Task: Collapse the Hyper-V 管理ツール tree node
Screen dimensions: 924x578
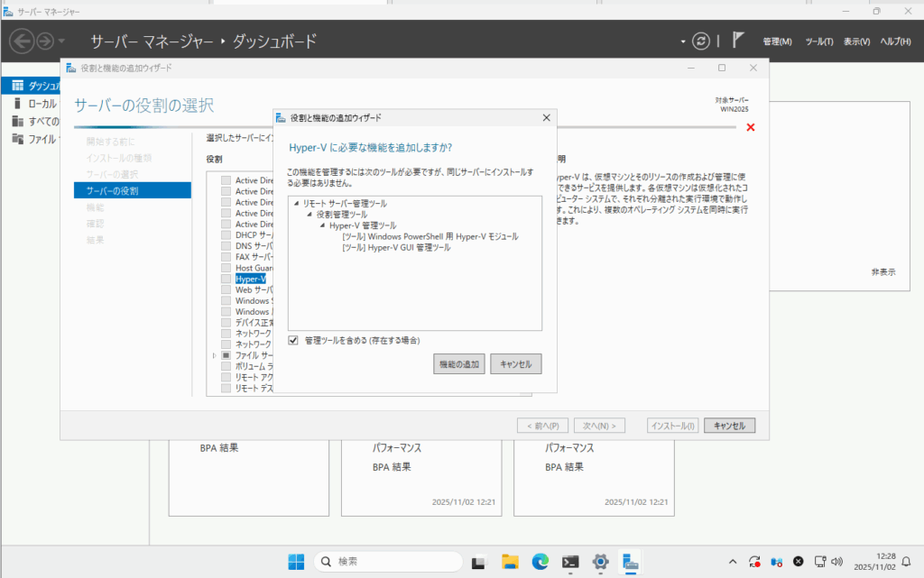Action: click(322, 225)
